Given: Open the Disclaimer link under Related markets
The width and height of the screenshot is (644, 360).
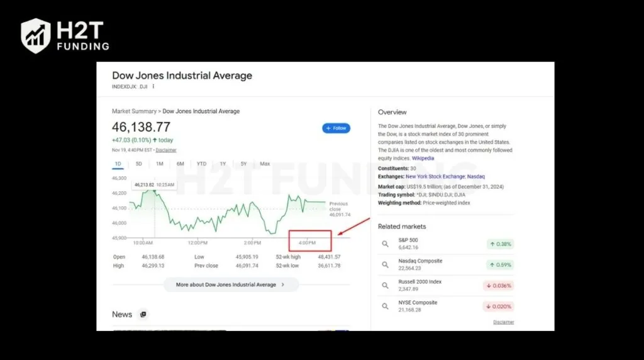Looking at the screenshot, I should point(504,322).
